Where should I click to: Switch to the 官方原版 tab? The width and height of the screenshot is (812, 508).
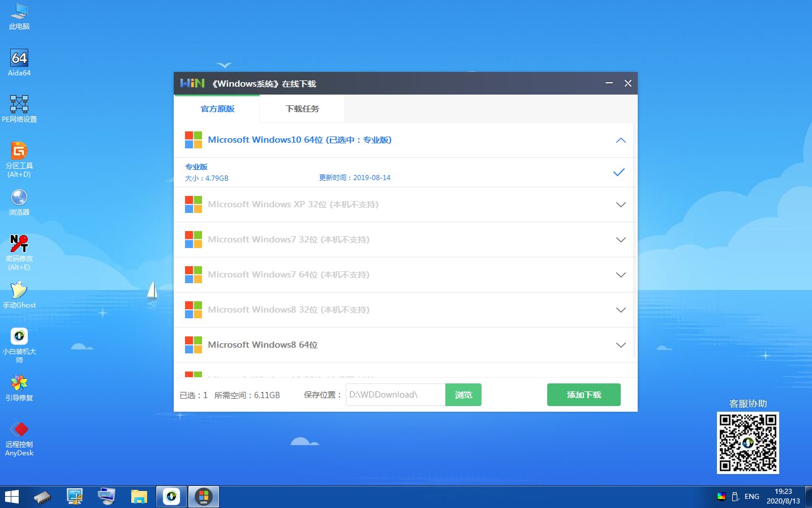coord(217,109)
